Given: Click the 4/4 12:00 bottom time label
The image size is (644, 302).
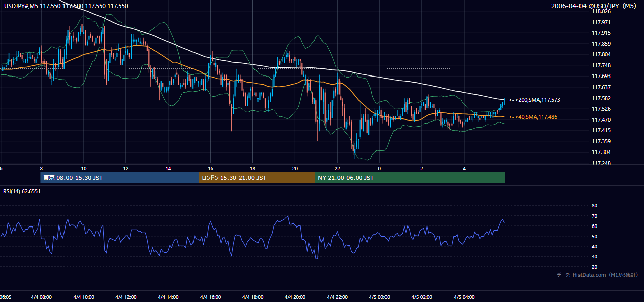Looking at the screenshot, I should click(126, 297).
